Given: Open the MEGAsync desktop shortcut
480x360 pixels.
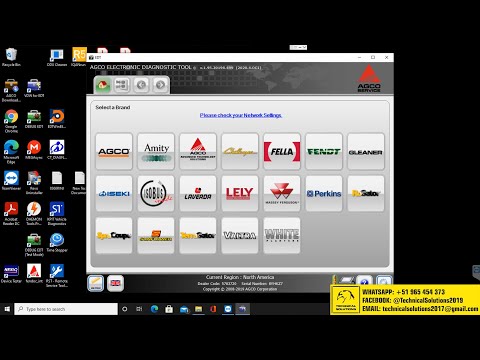Looking at the screenshot, I should point(34,150).
